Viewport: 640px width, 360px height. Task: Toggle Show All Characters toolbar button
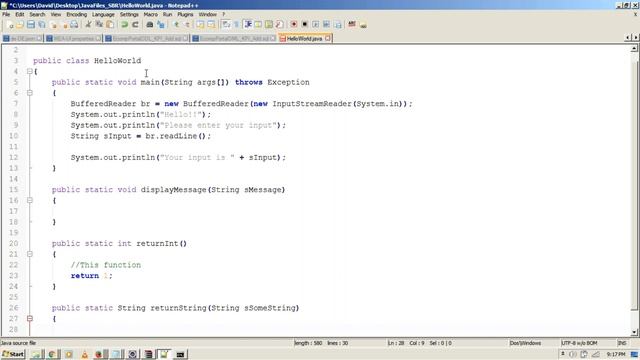236,25
